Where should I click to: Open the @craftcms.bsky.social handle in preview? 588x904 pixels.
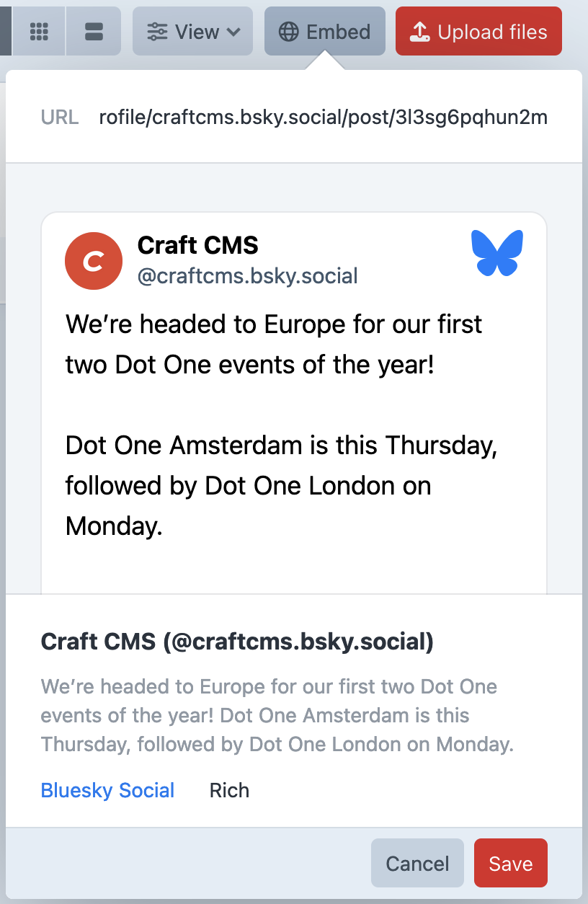(248, 276)
